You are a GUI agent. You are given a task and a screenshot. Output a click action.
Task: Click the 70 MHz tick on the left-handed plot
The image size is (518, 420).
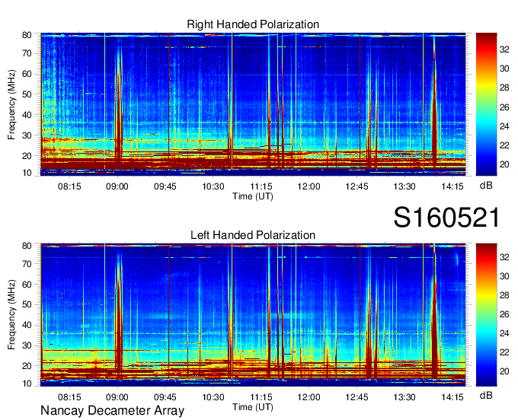tap(27, 264)
